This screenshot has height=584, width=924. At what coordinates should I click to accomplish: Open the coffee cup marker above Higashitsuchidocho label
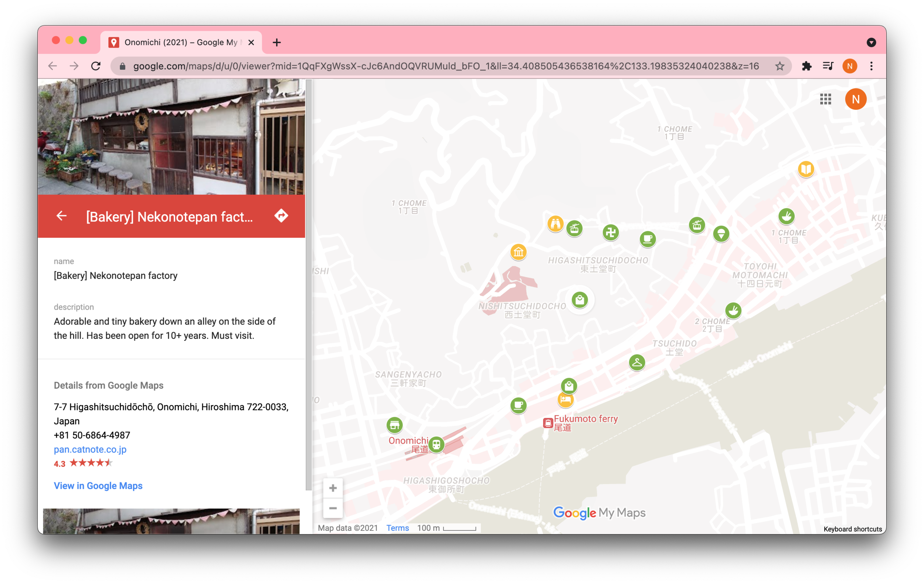pyautogui.click(x=648, y=239)
